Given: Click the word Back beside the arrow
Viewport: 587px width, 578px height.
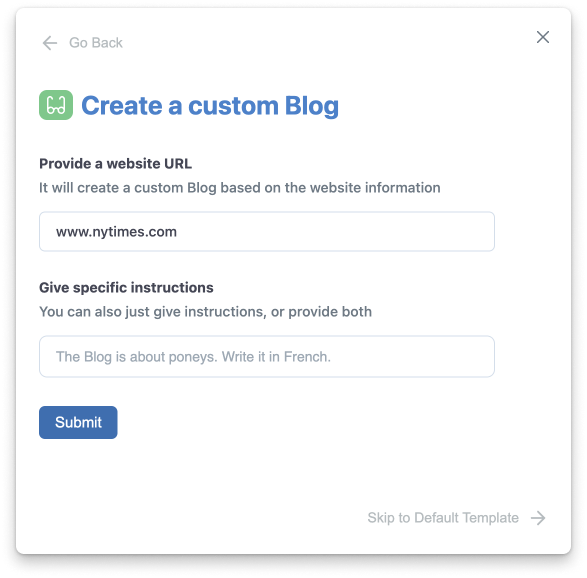Looking at the screenshot, I should pyautogui.click(x=107, y=43).
